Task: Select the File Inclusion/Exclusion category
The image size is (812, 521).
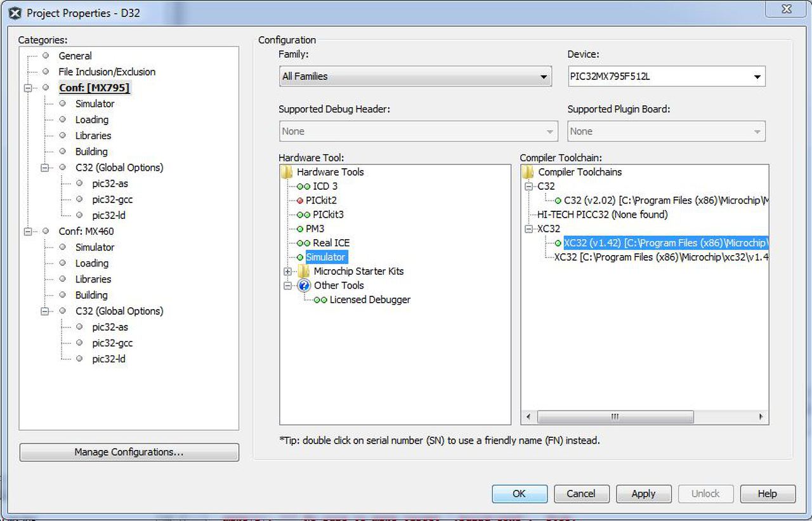Action: point(107,72)
